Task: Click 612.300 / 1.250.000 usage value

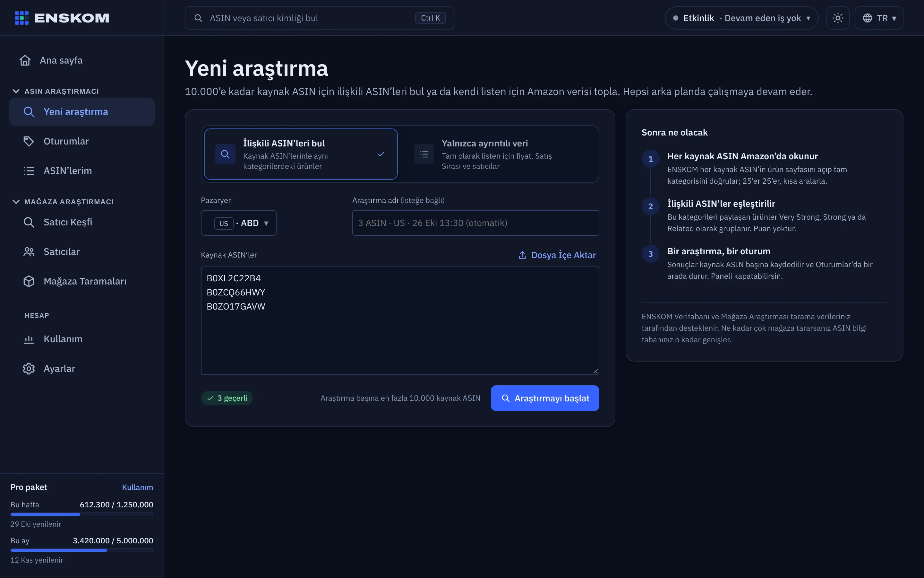Action: (116, 504)
